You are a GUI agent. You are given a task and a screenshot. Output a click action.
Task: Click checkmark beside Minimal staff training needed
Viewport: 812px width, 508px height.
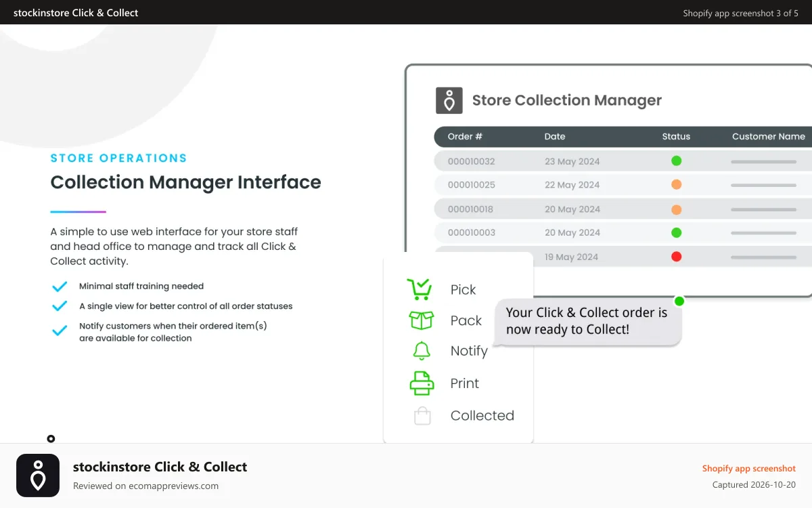pos(60,286)
